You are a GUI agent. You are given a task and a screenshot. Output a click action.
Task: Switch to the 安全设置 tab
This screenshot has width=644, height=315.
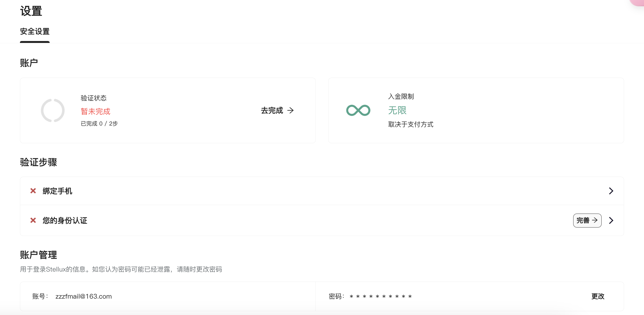pos(35,31)
